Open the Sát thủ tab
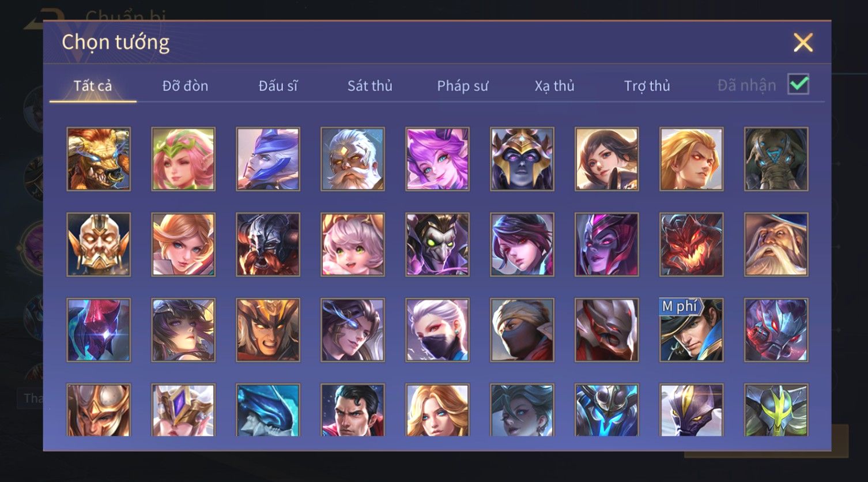 click(x=369, y=86)
